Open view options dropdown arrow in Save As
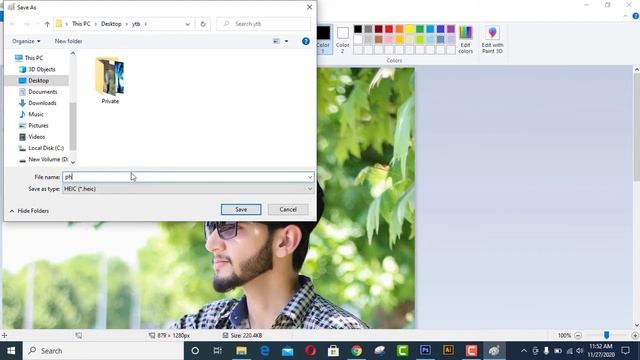Image resolution: width=640 pixels, height=360 pixels. [287, 41]
